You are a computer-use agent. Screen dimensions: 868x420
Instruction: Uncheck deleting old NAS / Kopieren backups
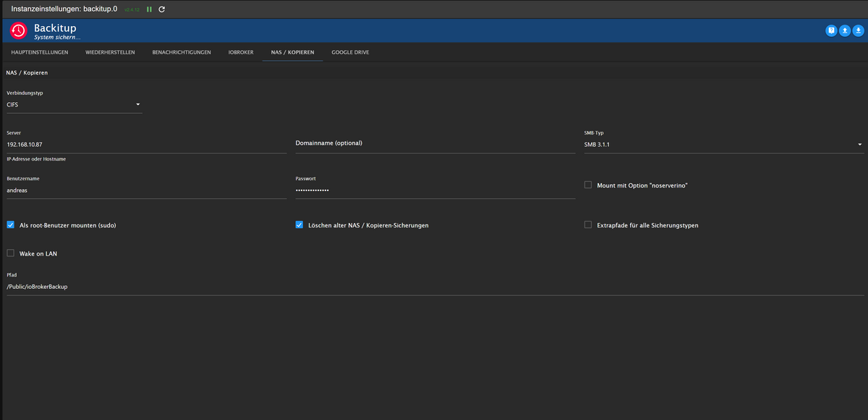pos(299,225)
